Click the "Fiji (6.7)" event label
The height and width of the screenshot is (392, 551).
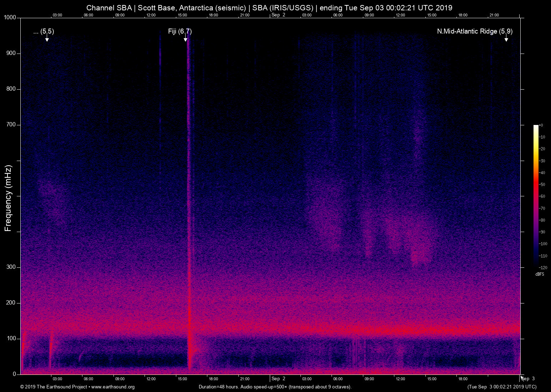(x=180, y=31)
